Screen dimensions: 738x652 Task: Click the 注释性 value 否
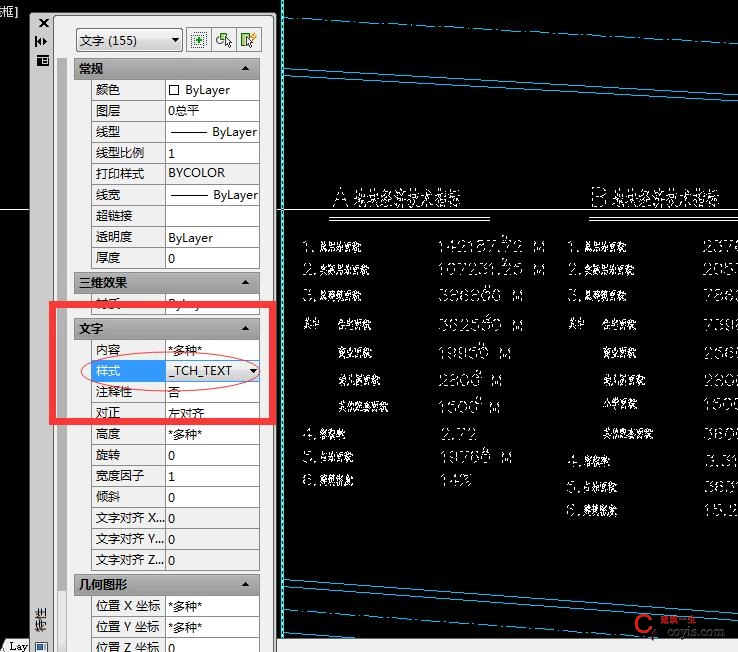(212, 392)
